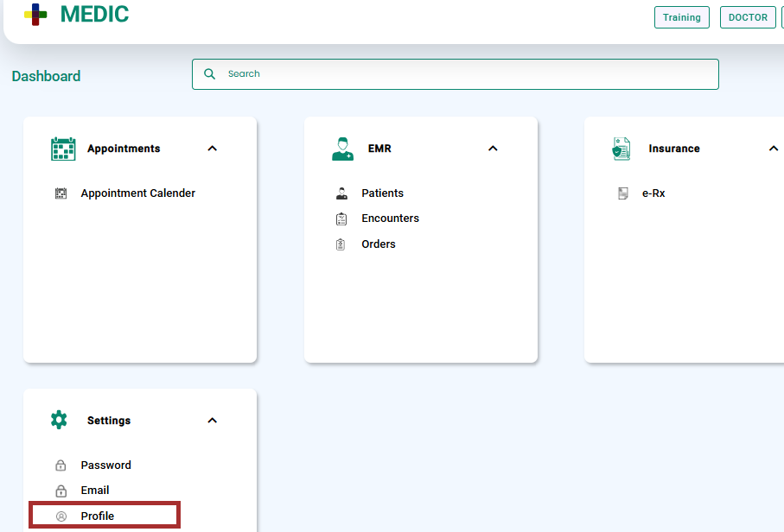Click the Insurance card title

(674, 149)
